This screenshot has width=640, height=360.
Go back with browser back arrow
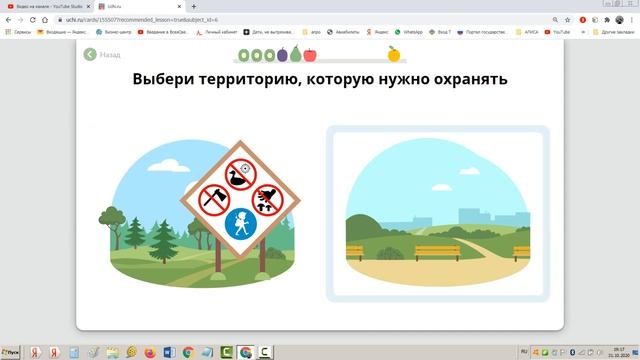coord(9,20)
